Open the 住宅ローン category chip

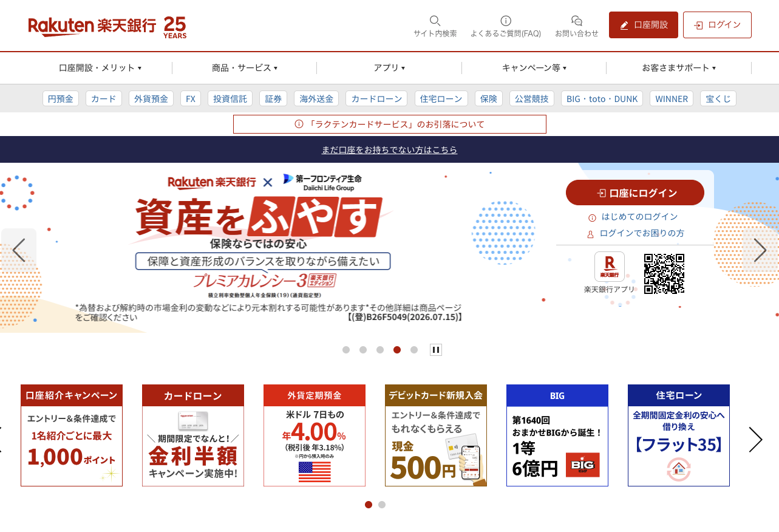[x=441, y=98]
